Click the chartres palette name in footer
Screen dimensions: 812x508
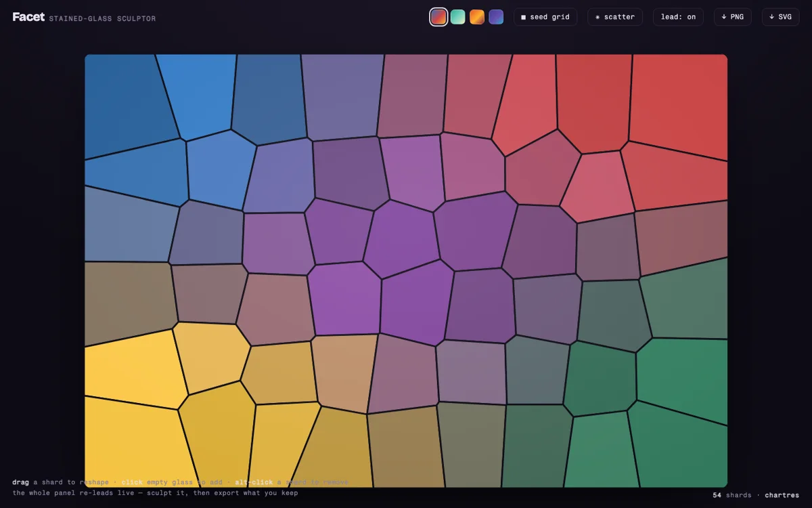782,495
